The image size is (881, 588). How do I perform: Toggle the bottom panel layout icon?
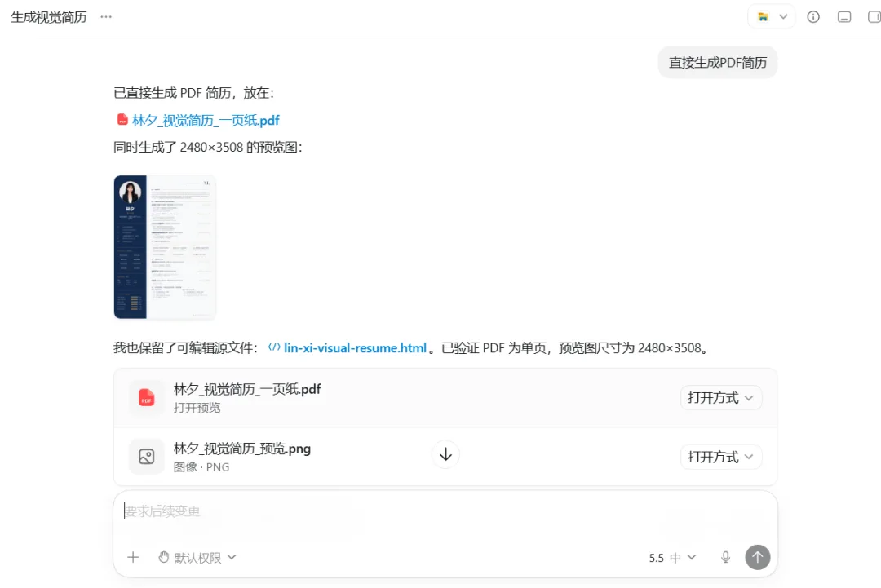[844, 17]
